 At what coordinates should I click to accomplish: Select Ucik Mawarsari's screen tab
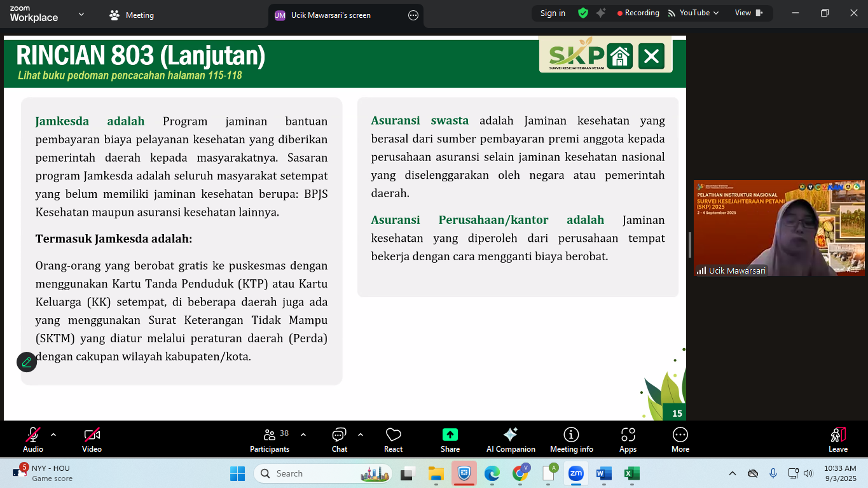(331, 15)
